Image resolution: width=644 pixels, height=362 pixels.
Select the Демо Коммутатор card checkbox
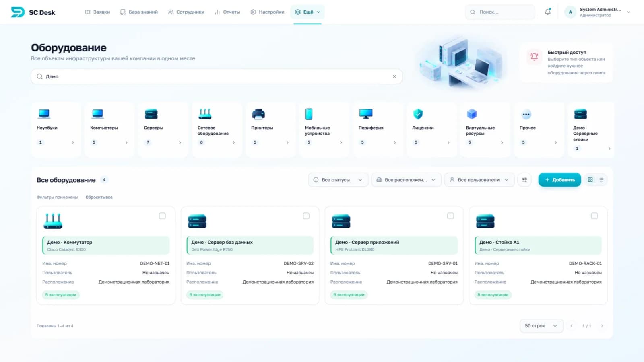(x=162, y=216)
